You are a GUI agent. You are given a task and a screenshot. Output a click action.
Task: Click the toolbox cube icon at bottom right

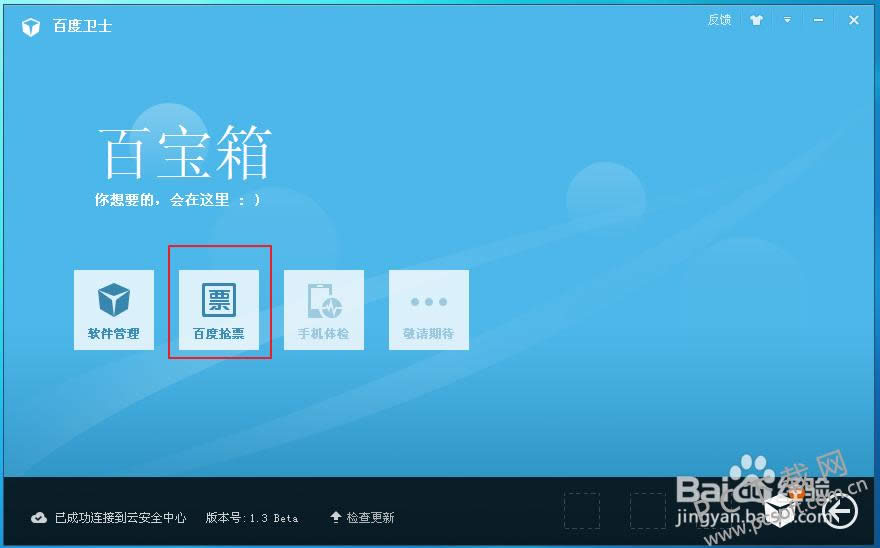coord(782,509)
